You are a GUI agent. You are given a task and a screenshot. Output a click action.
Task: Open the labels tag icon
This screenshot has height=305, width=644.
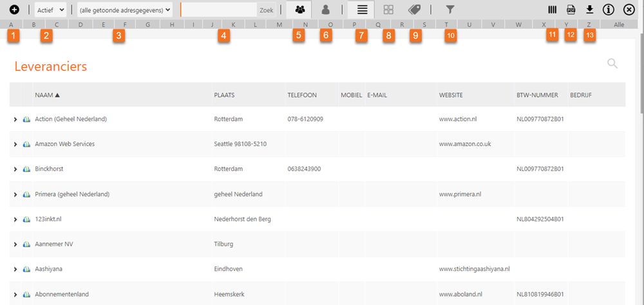pyautogui.click(x=414, y=10)
